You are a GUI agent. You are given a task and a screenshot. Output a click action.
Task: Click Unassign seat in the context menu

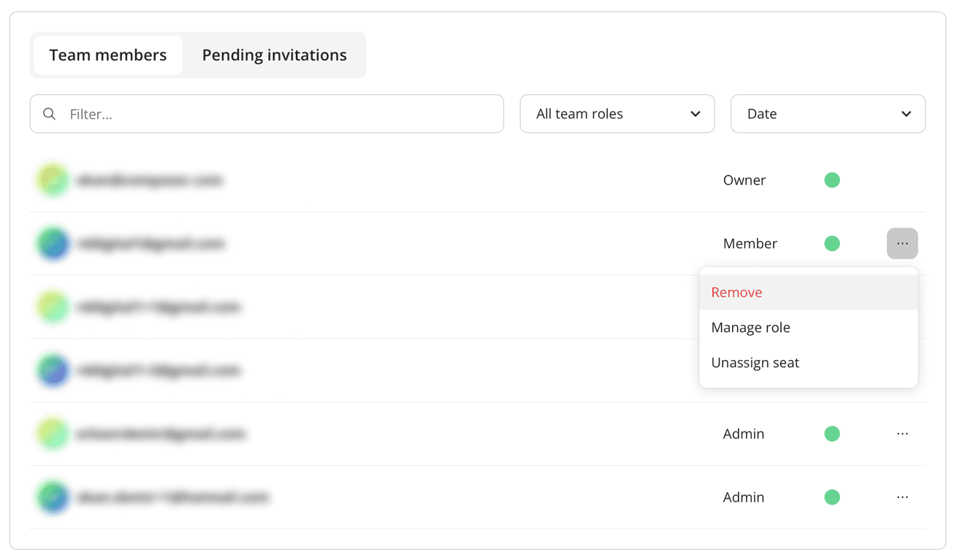pyautogui.click(x=755, y=363)
